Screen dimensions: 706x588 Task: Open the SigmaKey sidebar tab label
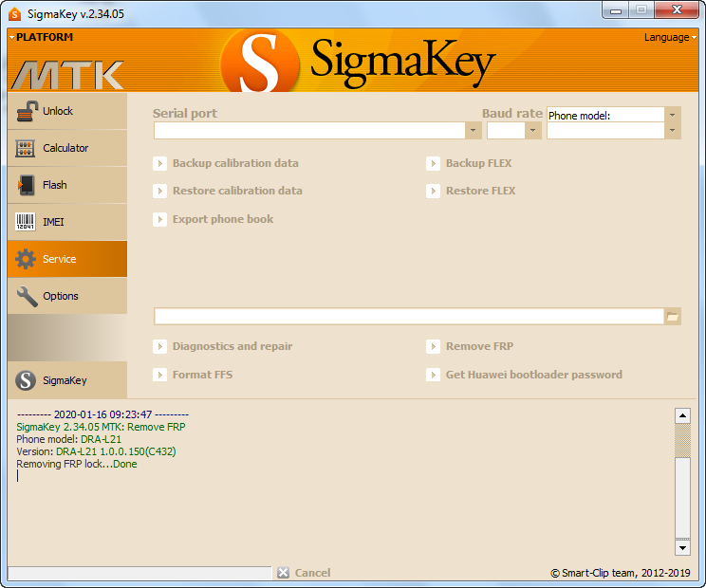point(65,380)
